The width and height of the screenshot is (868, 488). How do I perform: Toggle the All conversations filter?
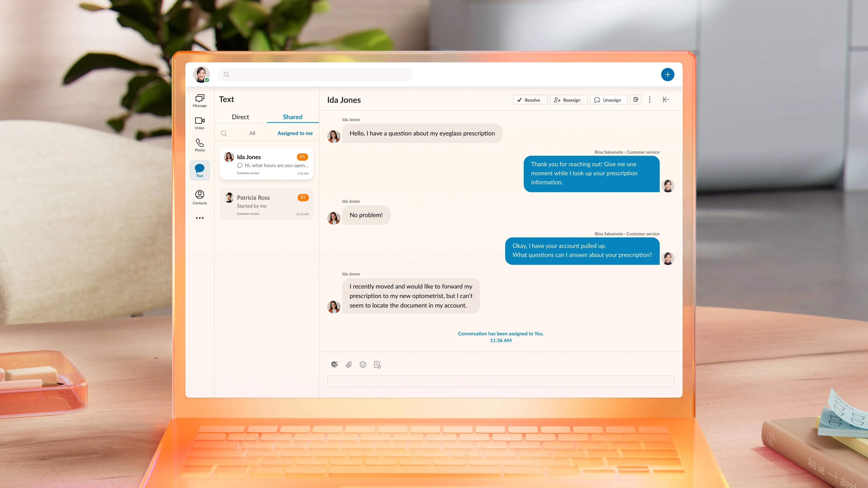click(x=252, y=133)
